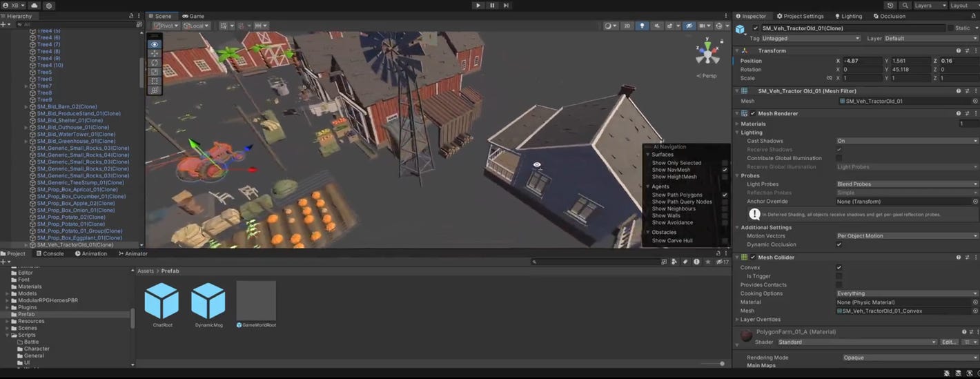Switch to the Game tab
Viewport: 980px width, 379px height.
(x=193, y=16)
